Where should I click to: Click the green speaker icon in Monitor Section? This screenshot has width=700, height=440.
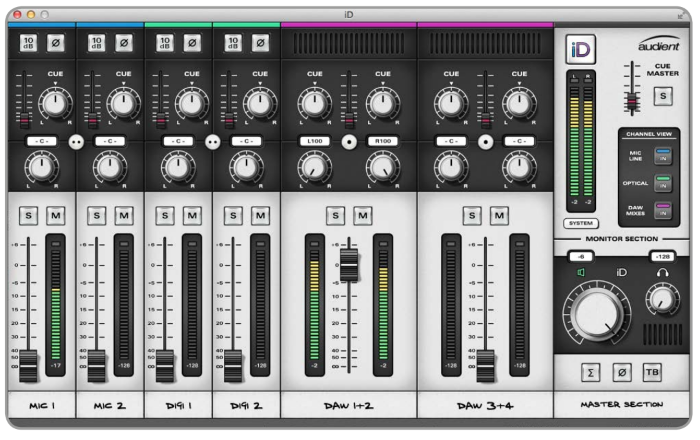(x=580, y=271)
